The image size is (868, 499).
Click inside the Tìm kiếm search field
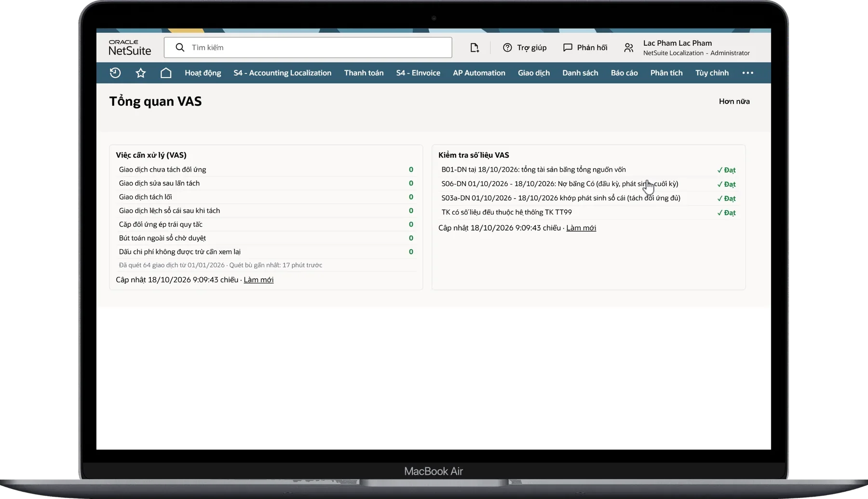[x=308, y=47]
